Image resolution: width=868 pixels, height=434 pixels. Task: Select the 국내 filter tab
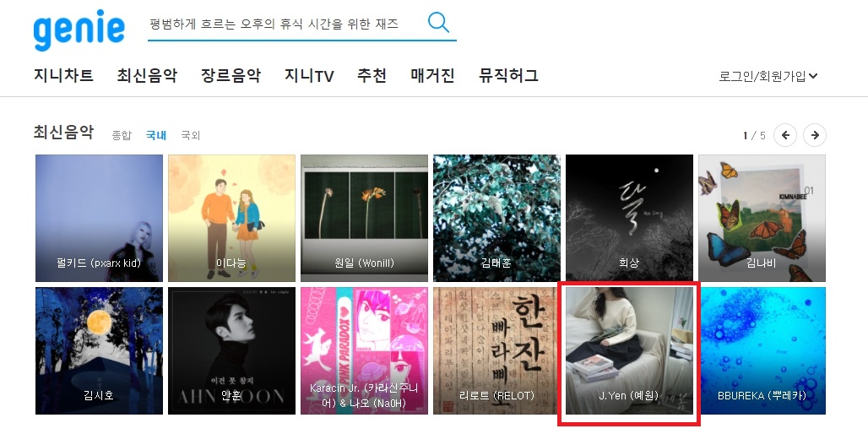[x=156, y=135]
